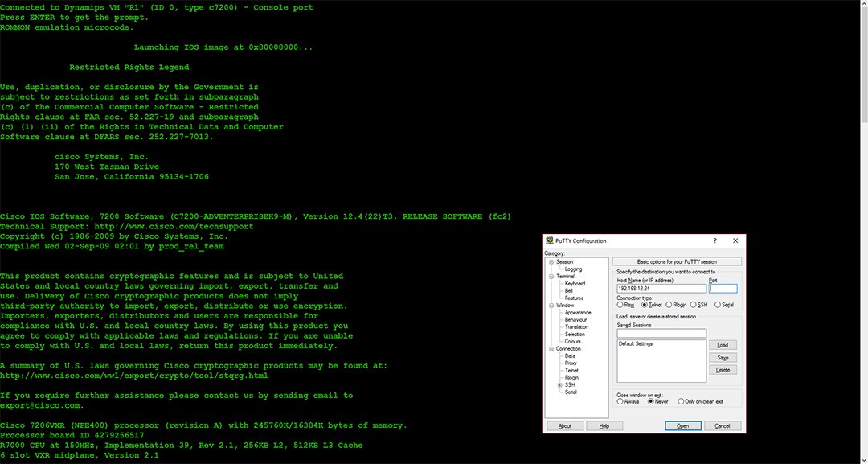Open the Keyboard settings category

575,284
